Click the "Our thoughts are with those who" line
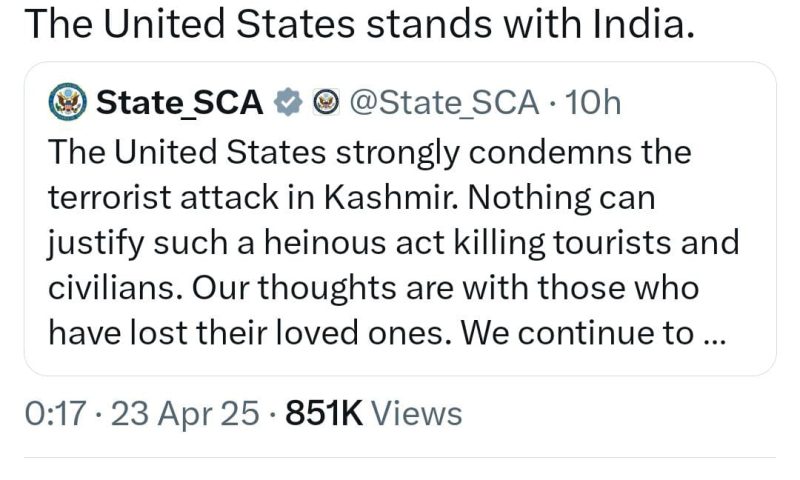This screenshot has height=480, width=800. click(445, 288)
